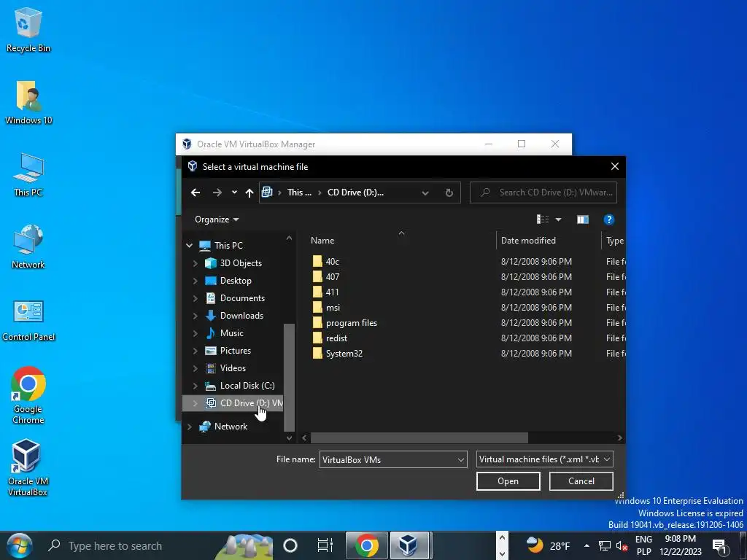Select Desktop in the navigation pane
The height and width of the screenshot is (560, 747).
228,281
